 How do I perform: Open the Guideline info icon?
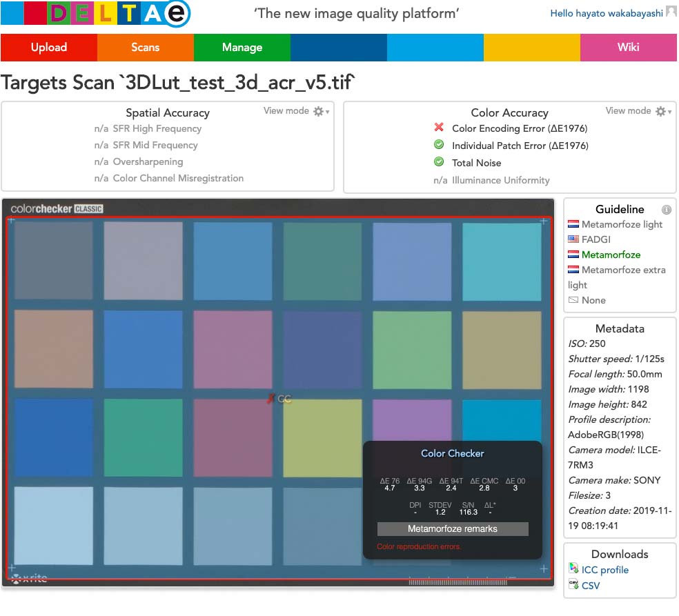(667, 210)
